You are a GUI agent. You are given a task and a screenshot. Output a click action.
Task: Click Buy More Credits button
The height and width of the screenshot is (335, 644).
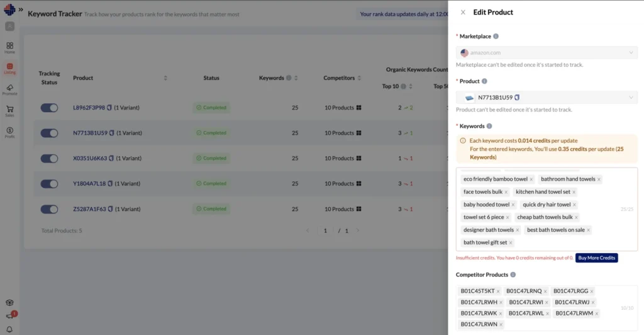pyautogui.click(x=596, y=258)
